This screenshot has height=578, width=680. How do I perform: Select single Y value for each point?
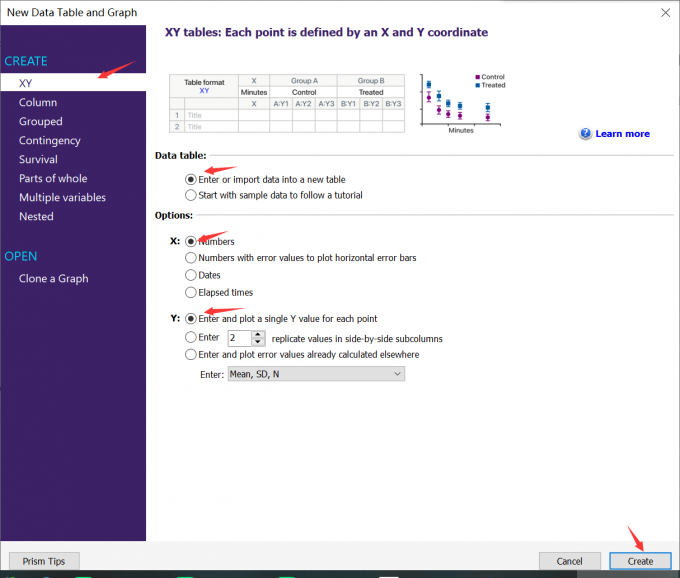click(x=191, y=319)
